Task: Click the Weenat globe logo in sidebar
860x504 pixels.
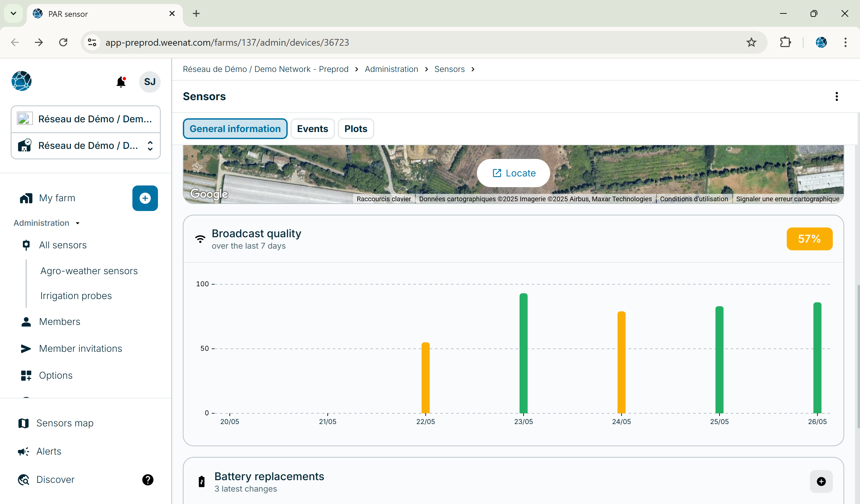Action: 22,81
